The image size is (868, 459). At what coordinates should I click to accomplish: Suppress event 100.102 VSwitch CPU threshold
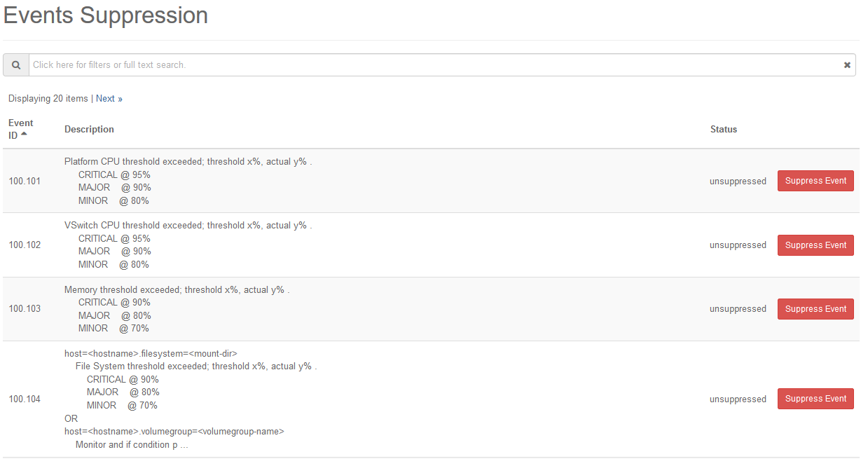[x=815, y=245]
